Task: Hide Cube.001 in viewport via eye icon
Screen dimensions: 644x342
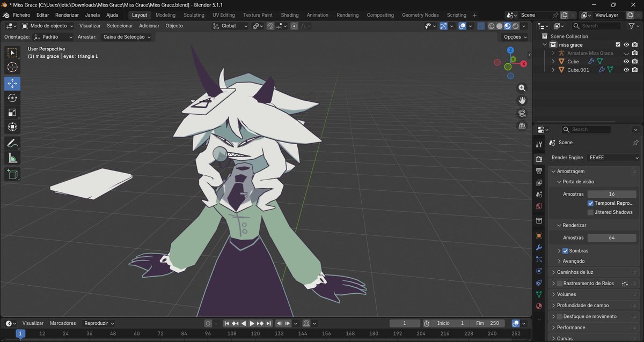Action: [x=626, y=70]
